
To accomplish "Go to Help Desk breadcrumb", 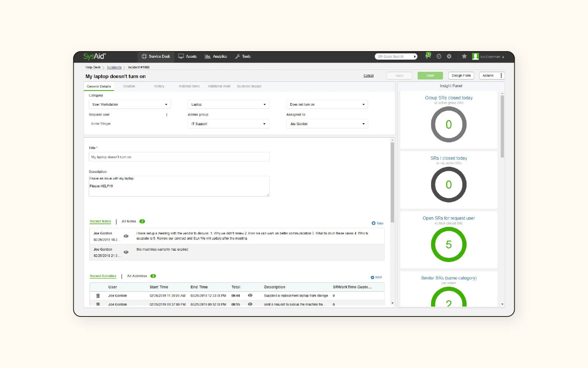I will coord(93,67).
